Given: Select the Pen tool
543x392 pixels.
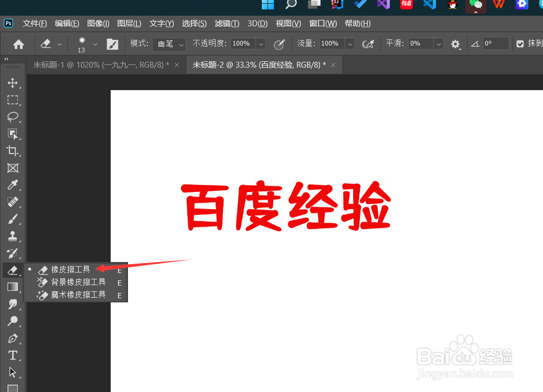Looking at the screenshot, I should point(13,338).
